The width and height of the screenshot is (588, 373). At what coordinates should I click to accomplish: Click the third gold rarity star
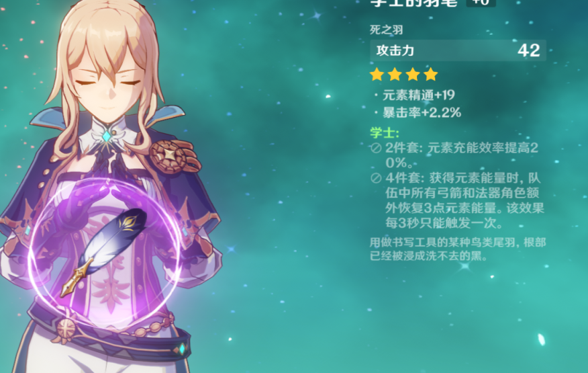[413, 75]
